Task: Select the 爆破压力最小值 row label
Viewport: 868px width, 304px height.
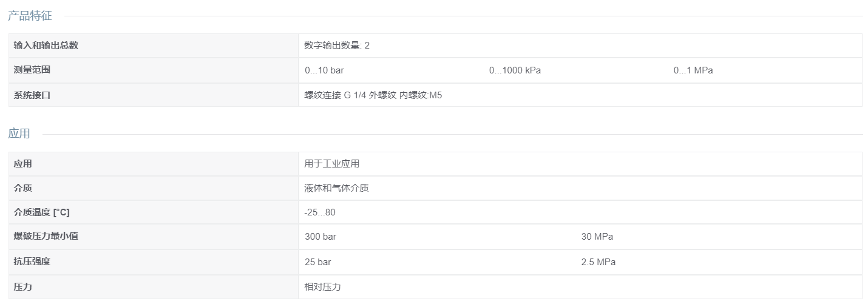Action: [x=46, y=236]
